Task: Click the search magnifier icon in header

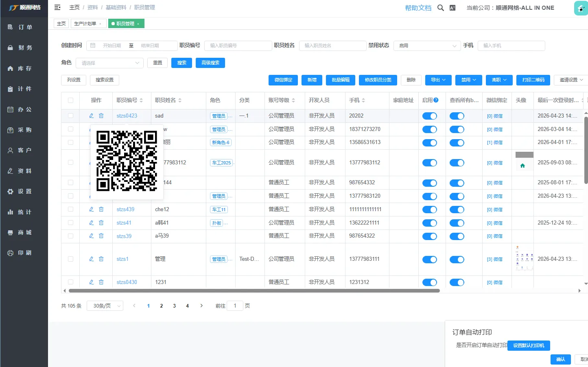Action: point(440,8)
